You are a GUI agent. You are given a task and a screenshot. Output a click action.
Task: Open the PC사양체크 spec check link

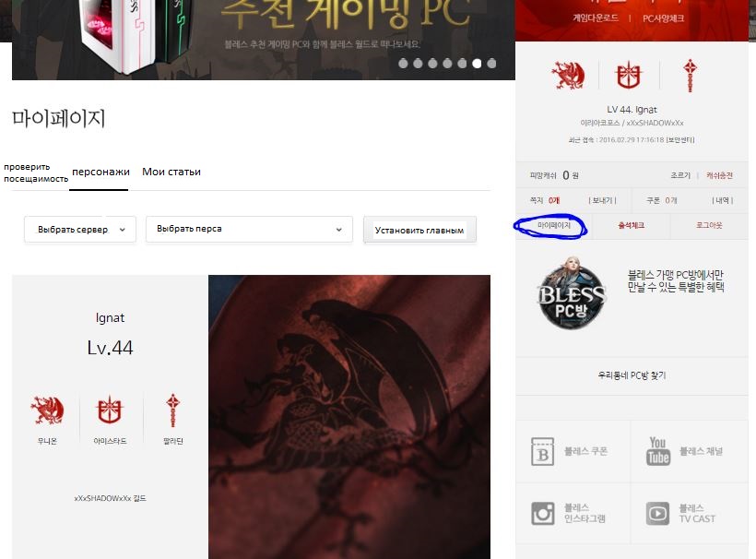pyautogui.click(x=663, y=18)
